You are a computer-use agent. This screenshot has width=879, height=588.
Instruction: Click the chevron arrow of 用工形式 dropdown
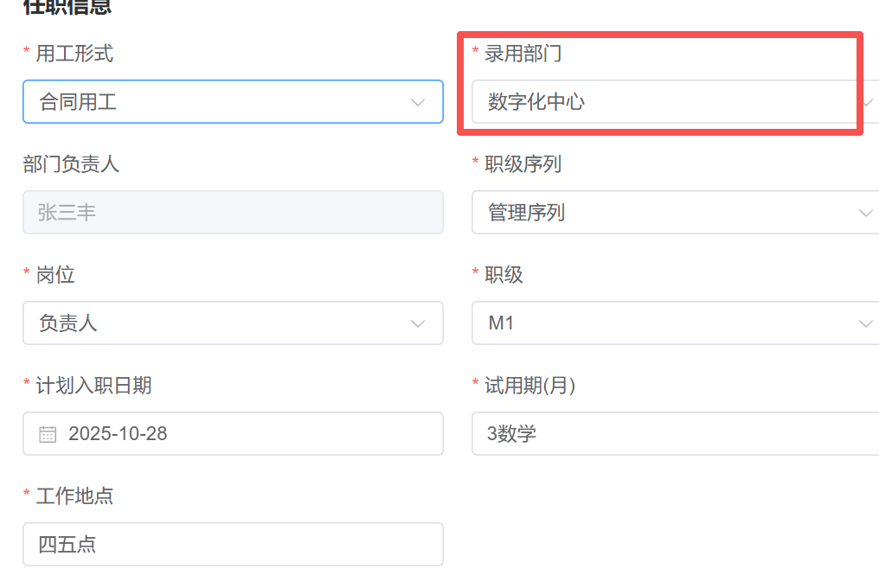click(x=418, y=102)
